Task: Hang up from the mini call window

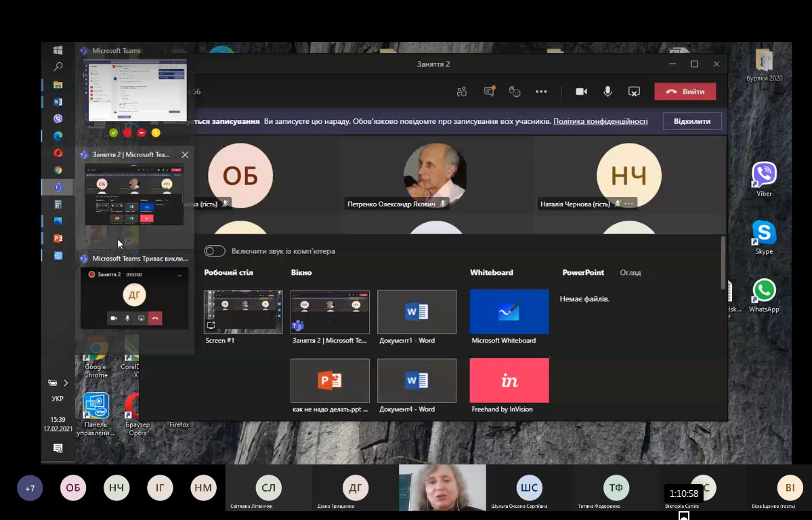Action: point(155,318)
